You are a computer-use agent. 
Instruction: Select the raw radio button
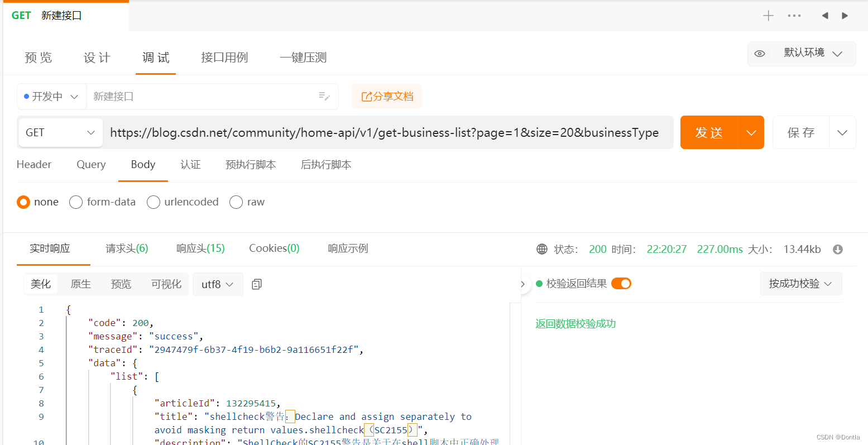click(x=236, y=202)
